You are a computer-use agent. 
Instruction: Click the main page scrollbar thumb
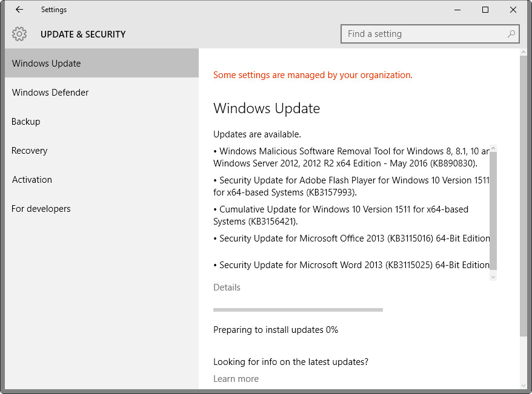pos(523,196)
